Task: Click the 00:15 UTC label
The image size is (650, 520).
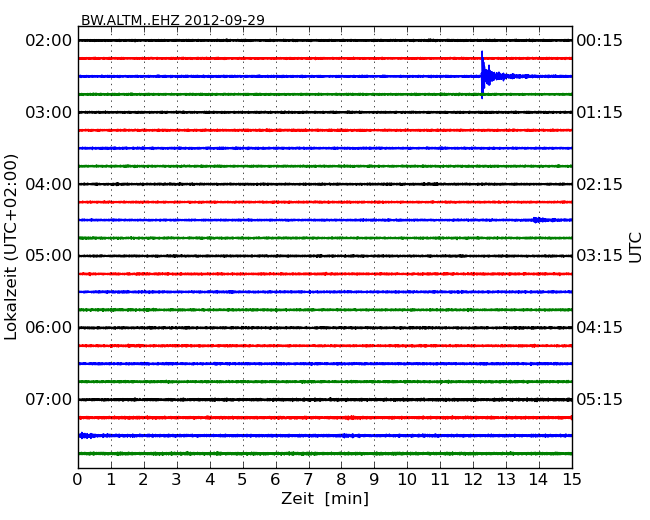Action: pos(599,41)
